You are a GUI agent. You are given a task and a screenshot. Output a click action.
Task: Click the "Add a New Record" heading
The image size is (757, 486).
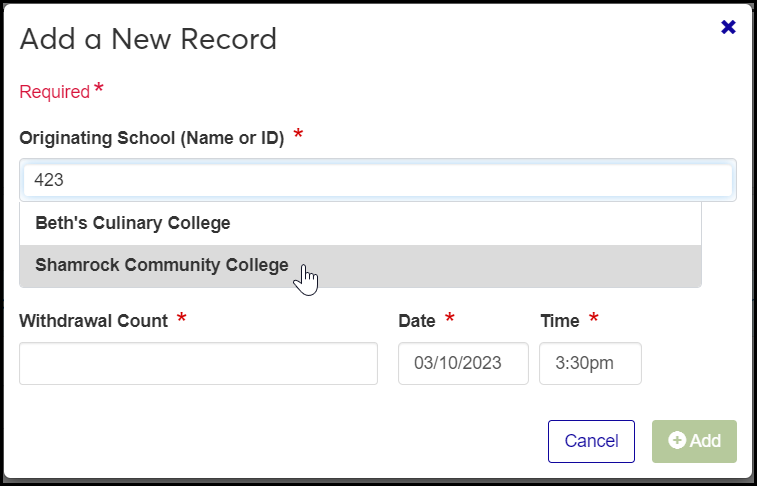[148, 39]
